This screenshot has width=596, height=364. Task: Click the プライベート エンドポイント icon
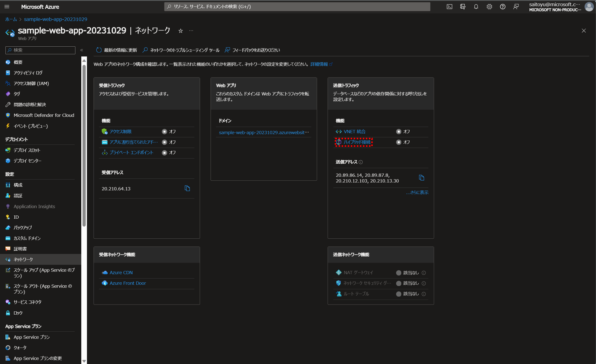[104, 152]
